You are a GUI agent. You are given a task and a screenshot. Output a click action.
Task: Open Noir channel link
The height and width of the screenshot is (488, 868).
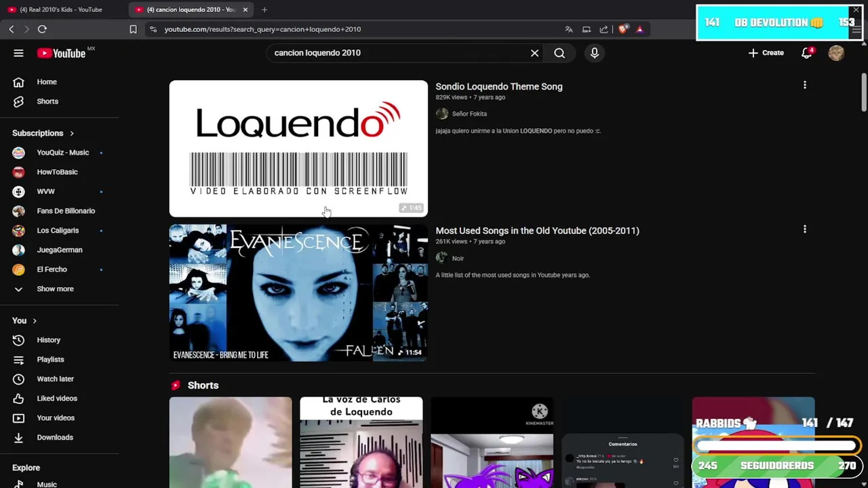pos(458,258)
